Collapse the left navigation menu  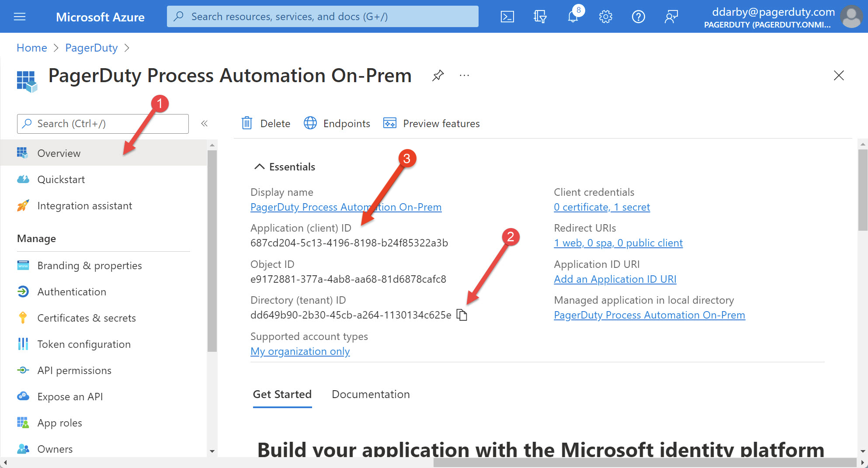click(x=204, y=124)
